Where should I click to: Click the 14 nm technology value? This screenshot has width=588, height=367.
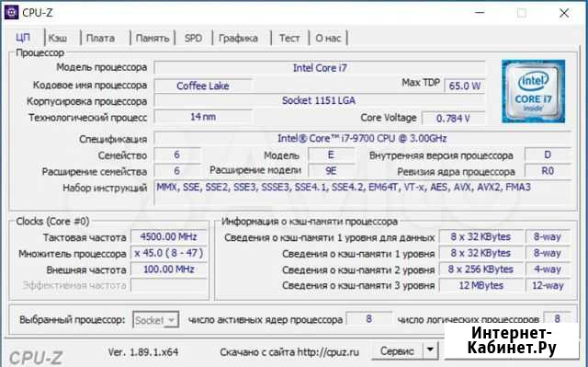tap(203, 117)
